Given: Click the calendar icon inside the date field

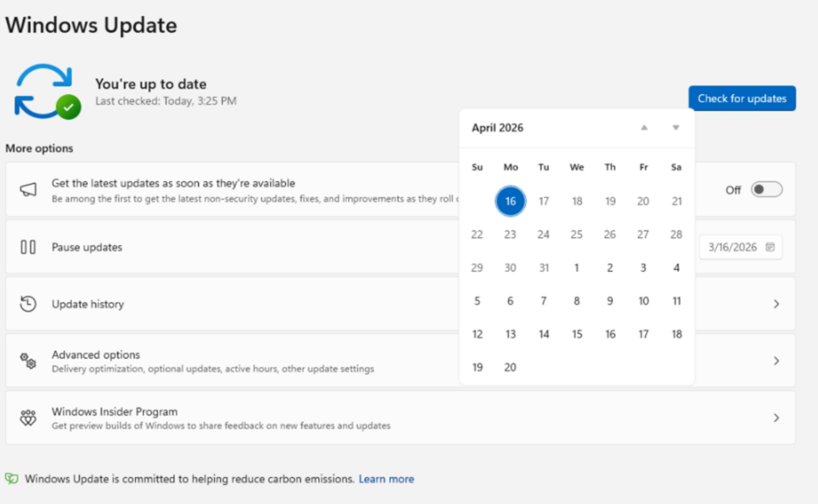Looking at the screenshot, I should coord(771,247).
